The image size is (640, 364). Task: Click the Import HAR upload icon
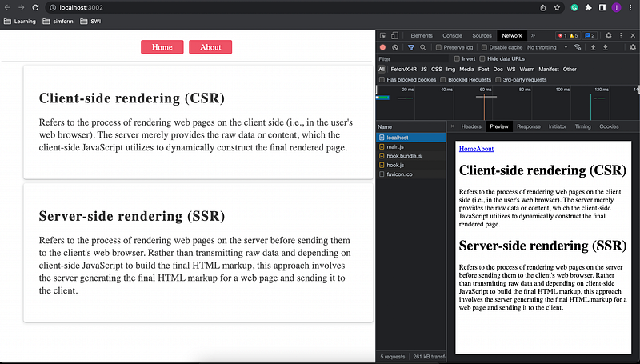[593, 47]
